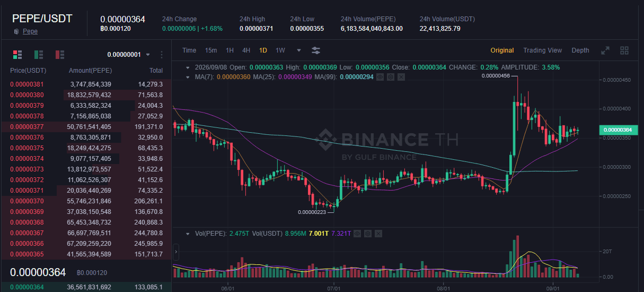Select Time line chart view

[x=189, y=50]
